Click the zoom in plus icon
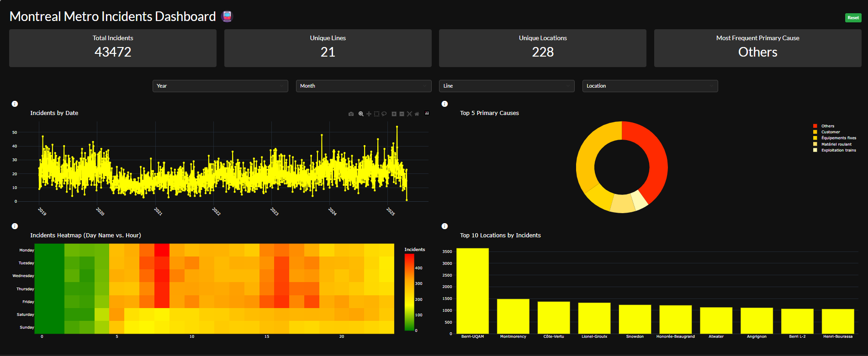This screenshot has height=356, width=868. click(394, 114)
